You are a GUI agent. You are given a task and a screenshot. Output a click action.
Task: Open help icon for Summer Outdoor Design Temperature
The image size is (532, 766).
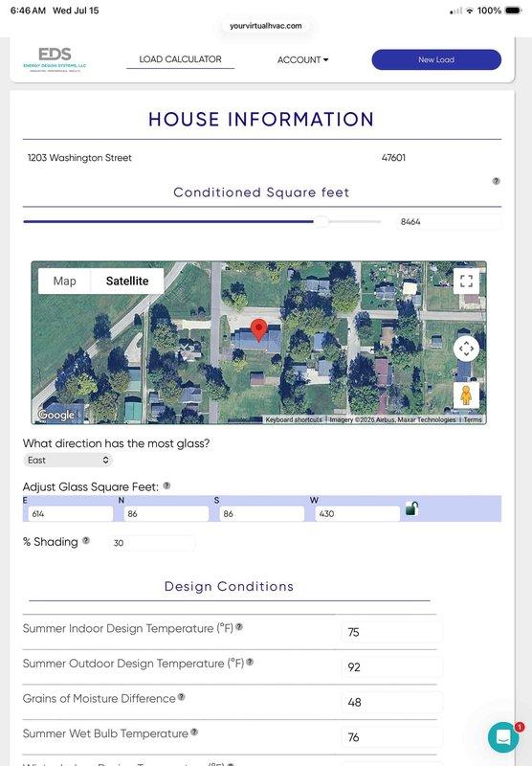click(250, 662)
